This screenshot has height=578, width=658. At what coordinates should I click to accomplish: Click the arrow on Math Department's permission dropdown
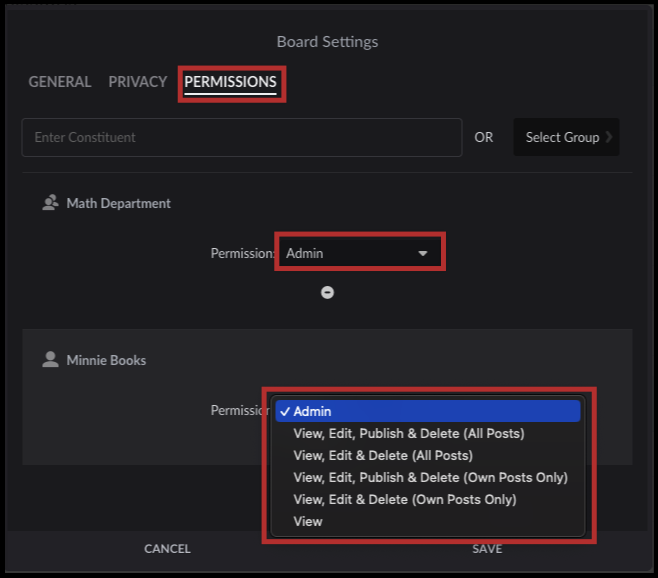point(423,254)
